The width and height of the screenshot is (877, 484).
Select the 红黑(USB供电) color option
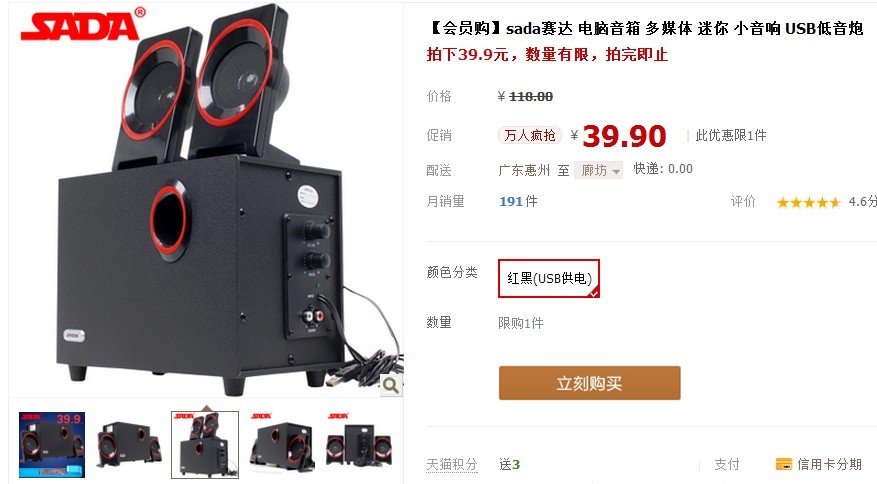pos(549,278)
